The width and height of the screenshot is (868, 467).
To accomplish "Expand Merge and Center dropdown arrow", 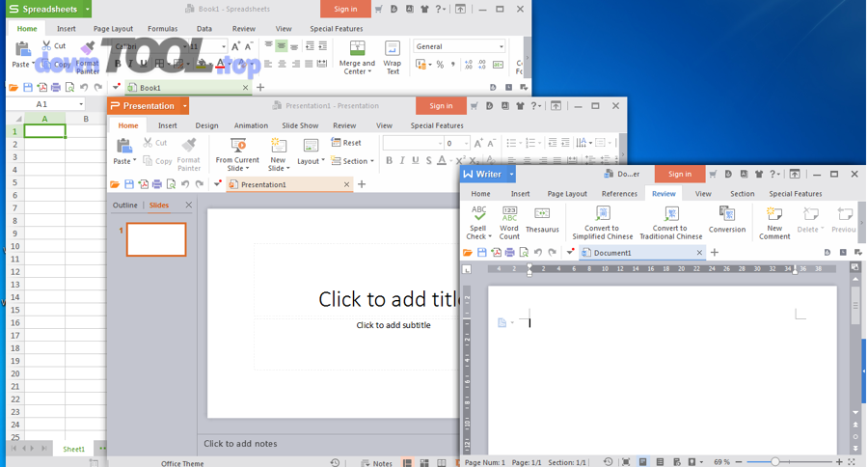I will click(369, 71).
